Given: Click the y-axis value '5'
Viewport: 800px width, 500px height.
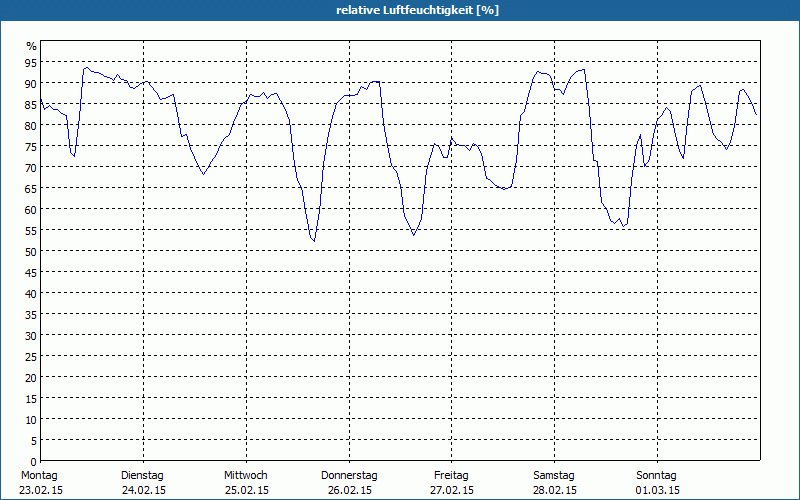Looking at the screenshot, I should pos(34,441).
